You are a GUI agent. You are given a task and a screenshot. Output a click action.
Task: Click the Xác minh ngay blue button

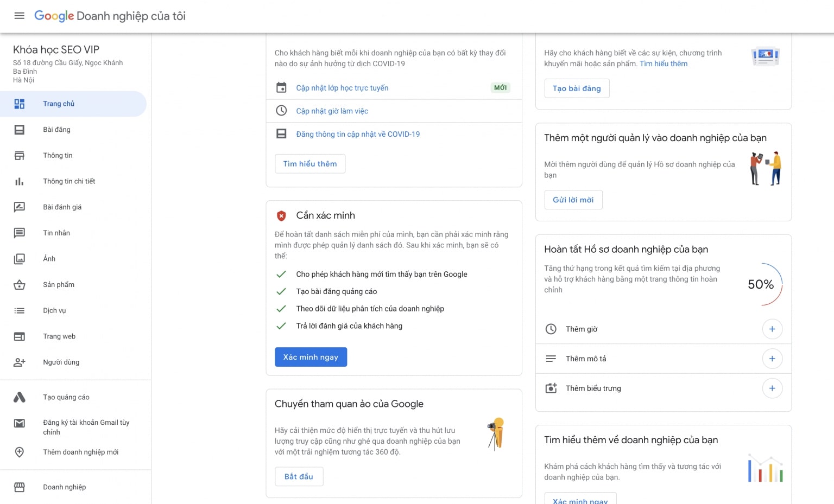point(311,357)
